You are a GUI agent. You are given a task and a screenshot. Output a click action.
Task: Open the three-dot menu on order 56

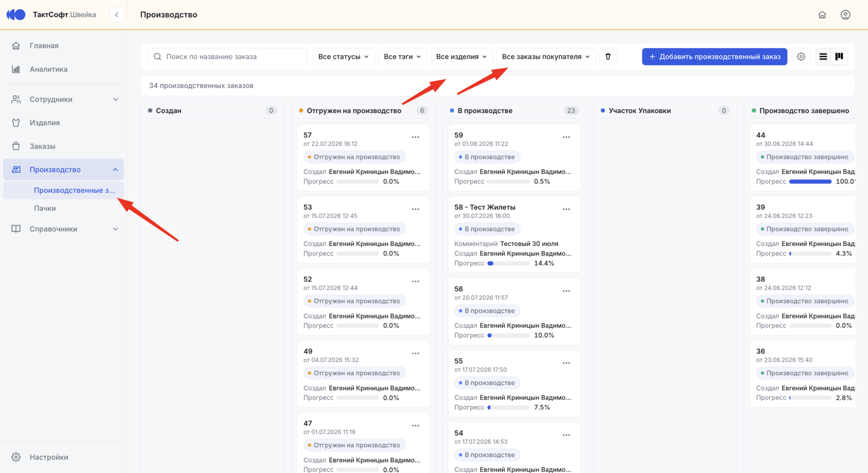[566, 291]
